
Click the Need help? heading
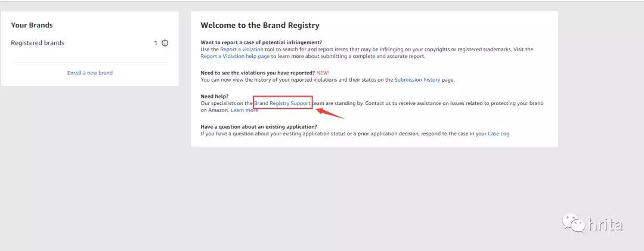click(x=215, y=96)
